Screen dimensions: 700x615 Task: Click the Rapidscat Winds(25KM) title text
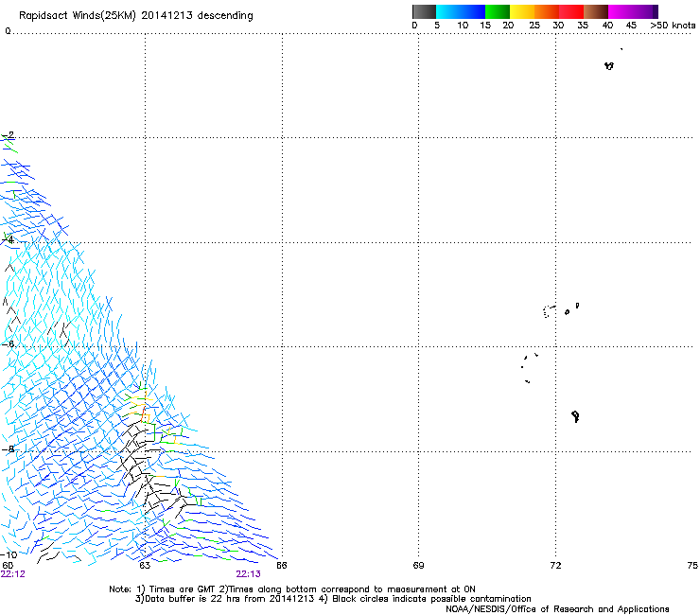coord(135,15)
